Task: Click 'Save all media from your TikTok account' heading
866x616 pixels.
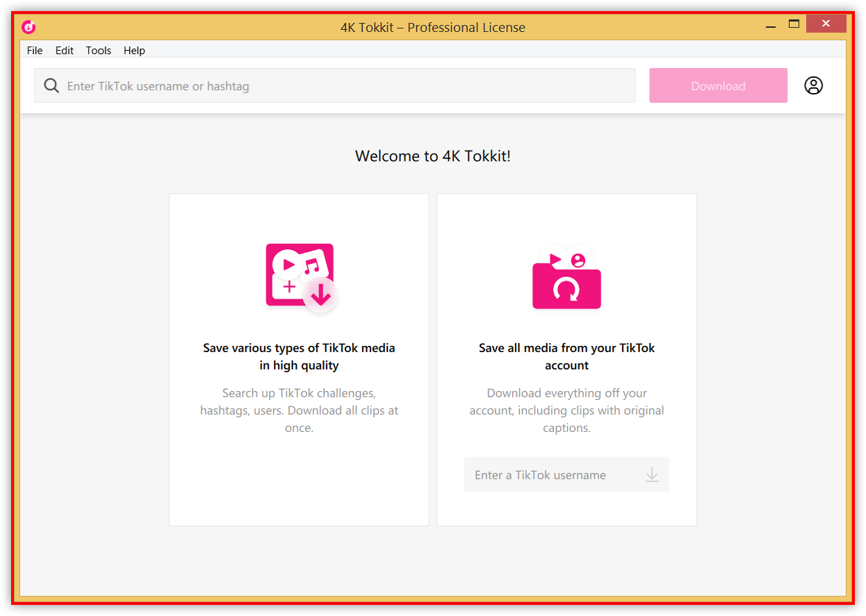Action: (x=566, y=356)
